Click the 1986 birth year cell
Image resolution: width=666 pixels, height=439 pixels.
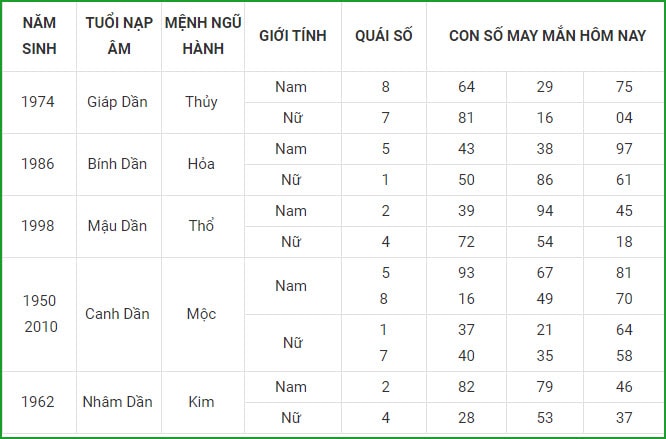coord(38,164)
